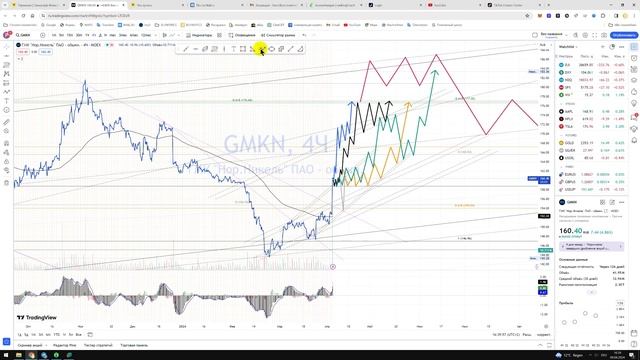Select the 1D date range at chart bottom
The height and width of the screenshot is (360, 640).
(x=20, y=335)
